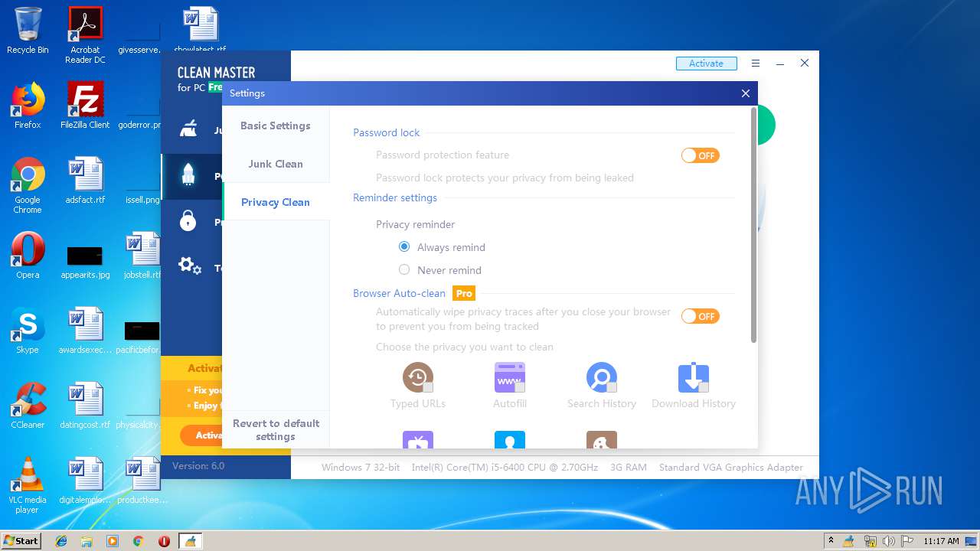
Task: Activate Clean Master taskbar button
Action: [190, 541]
